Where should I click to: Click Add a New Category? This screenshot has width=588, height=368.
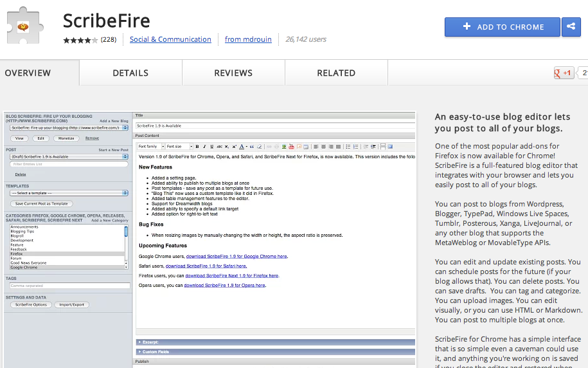click(x=110, y=221)
